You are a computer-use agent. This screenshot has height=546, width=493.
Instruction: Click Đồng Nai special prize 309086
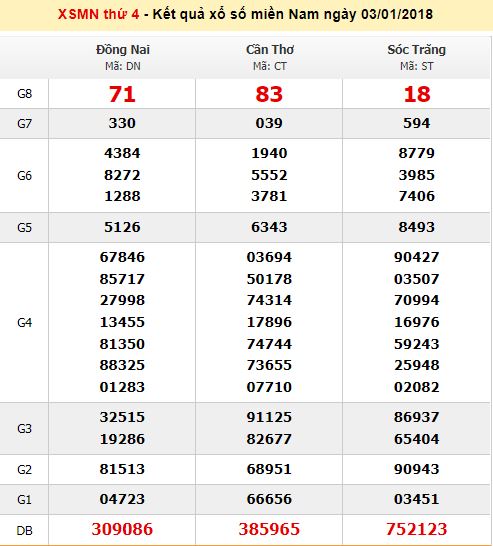coord(122,529)
